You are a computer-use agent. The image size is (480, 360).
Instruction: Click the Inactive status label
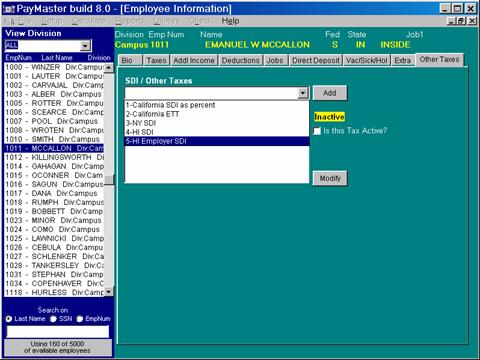329,117
